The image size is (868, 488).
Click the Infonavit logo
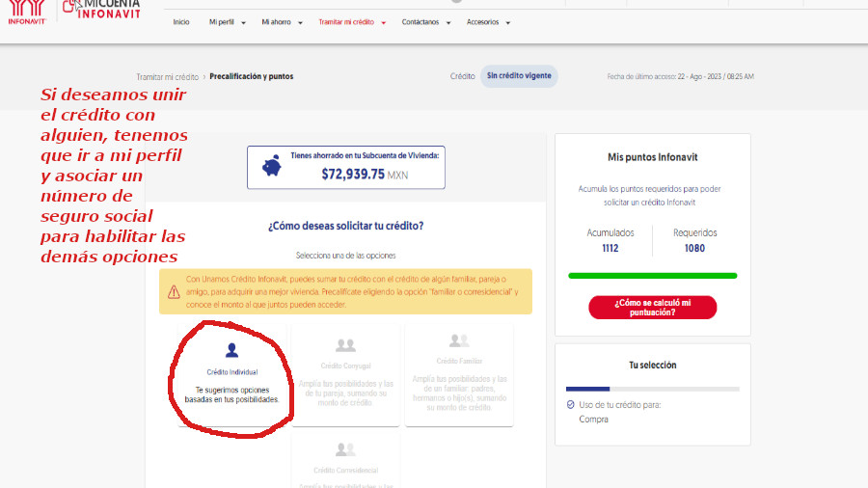[x=27, y=13]
